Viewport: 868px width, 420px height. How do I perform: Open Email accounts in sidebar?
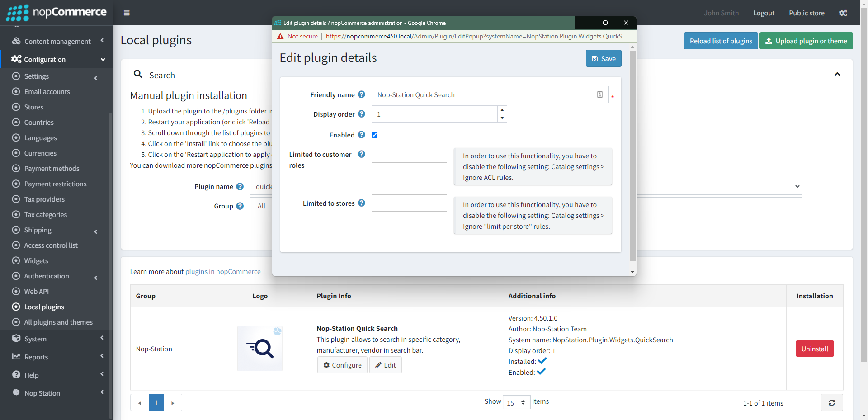tap(47, 92)
